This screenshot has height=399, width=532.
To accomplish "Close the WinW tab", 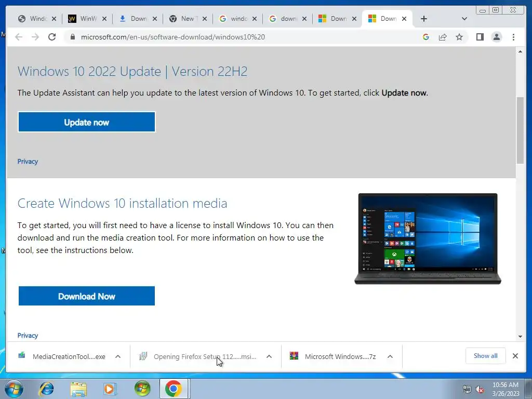I will [x=104, y=19].
